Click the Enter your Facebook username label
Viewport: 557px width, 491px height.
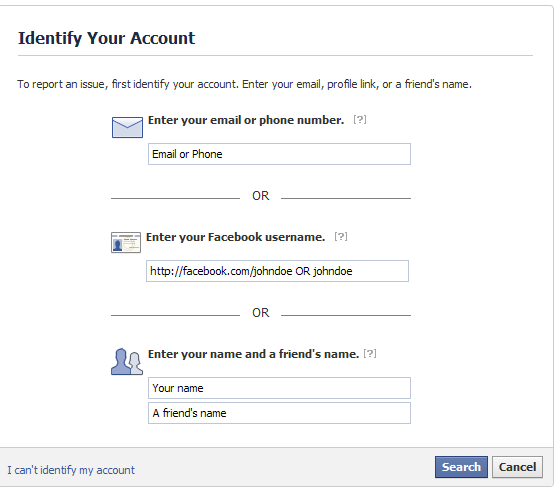point(236,237)
